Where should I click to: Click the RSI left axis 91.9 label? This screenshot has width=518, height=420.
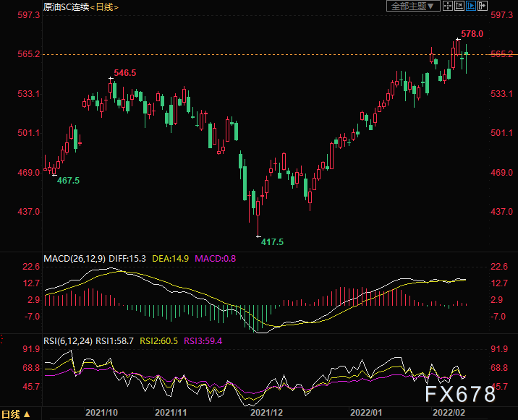(31, 349)
